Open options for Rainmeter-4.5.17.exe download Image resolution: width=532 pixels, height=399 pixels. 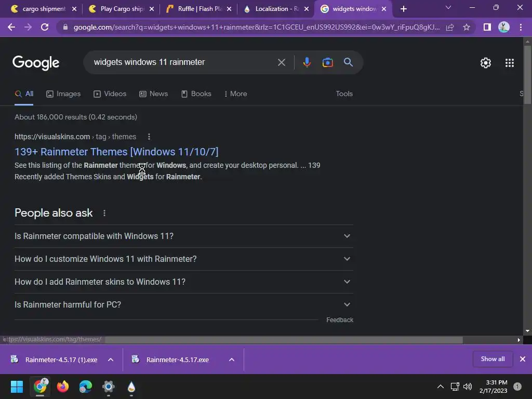[x=232, y=360]
